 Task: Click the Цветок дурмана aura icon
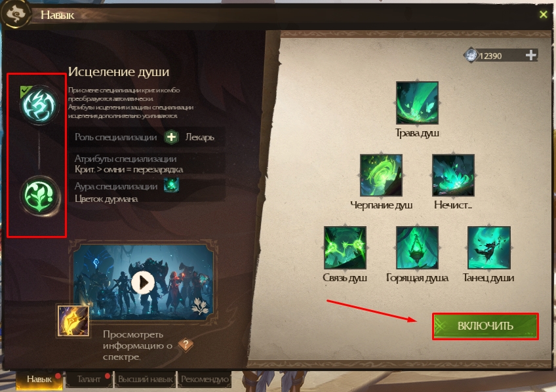(171, 185)
